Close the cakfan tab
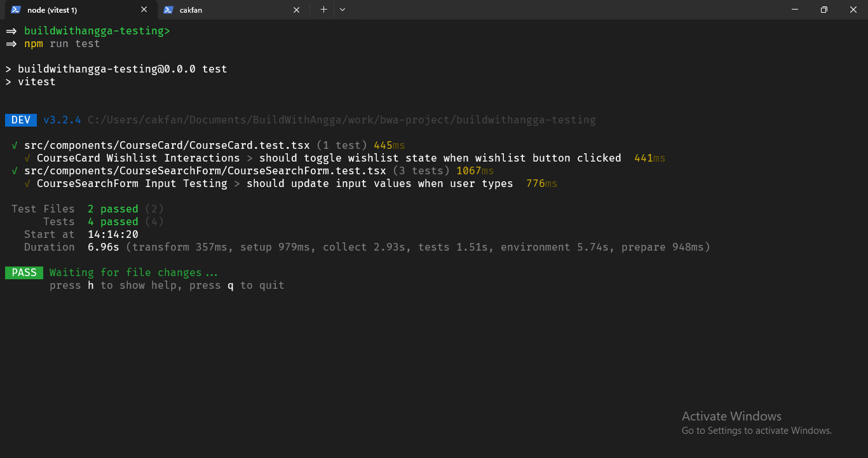This screenshot has height=458, width=868. click(x=296, y=10)
